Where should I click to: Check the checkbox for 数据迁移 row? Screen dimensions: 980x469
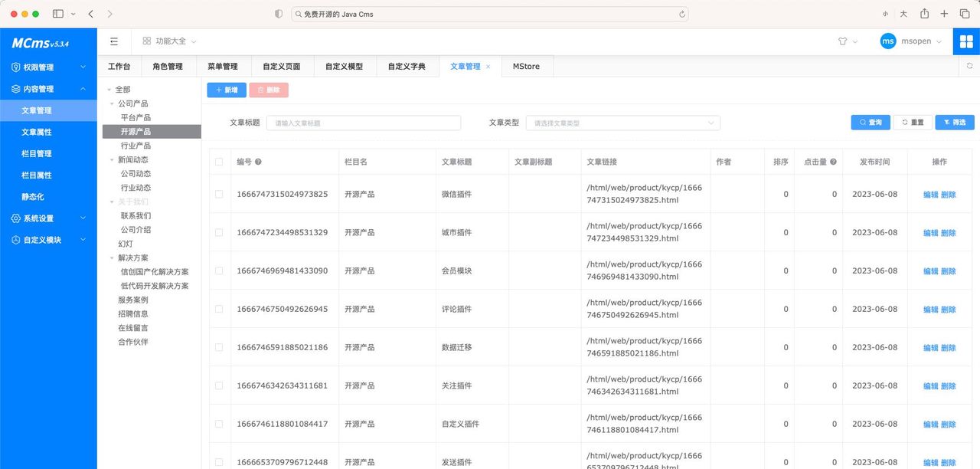tap(220, 347)
